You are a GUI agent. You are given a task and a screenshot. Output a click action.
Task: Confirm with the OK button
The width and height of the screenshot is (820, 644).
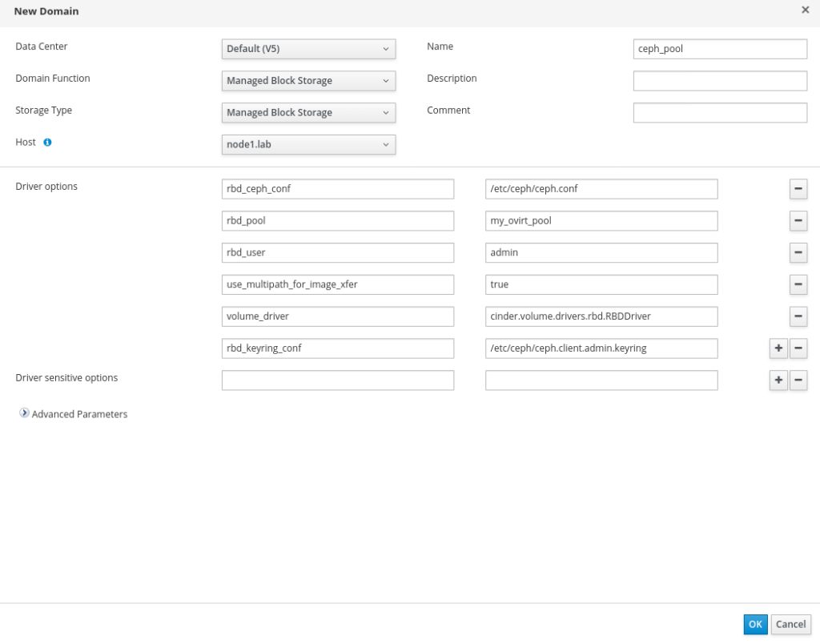[755, 624]
